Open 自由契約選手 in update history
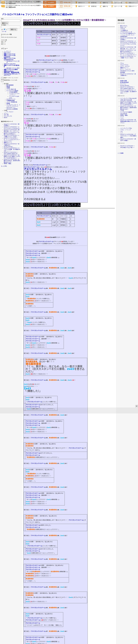 pyautogui.click(x=124, y=36)
